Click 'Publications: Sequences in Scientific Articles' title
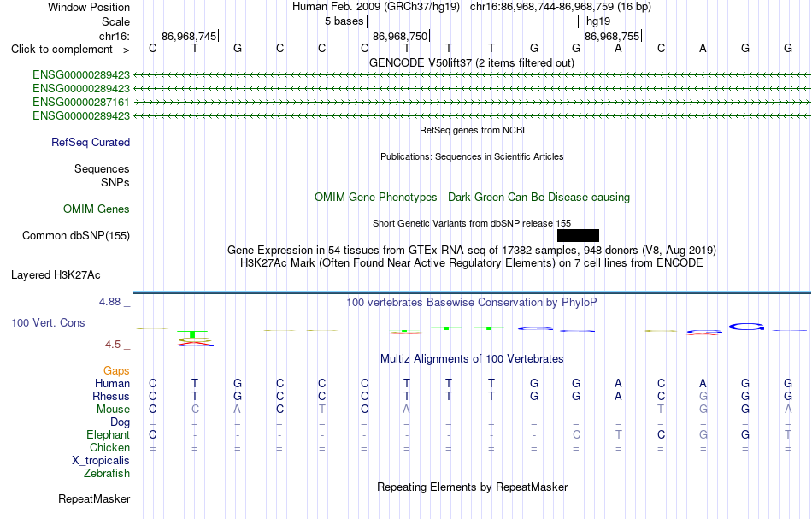The height and width of the screenshot is (519, 812). [472, 156]
